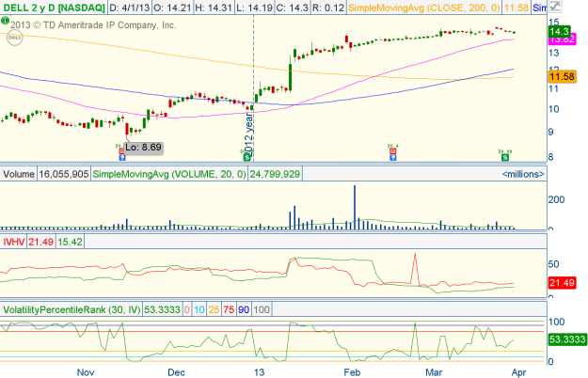
Task: Click the gray '100' level label
Action: (262, 309)
